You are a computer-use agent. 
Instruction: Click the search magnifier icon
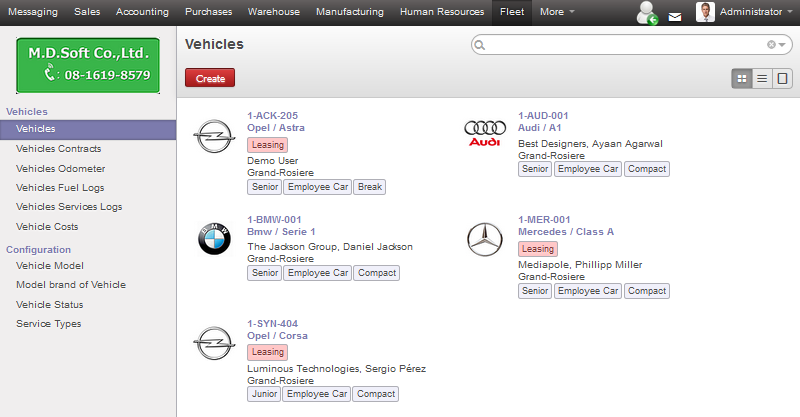click(480, 45)
